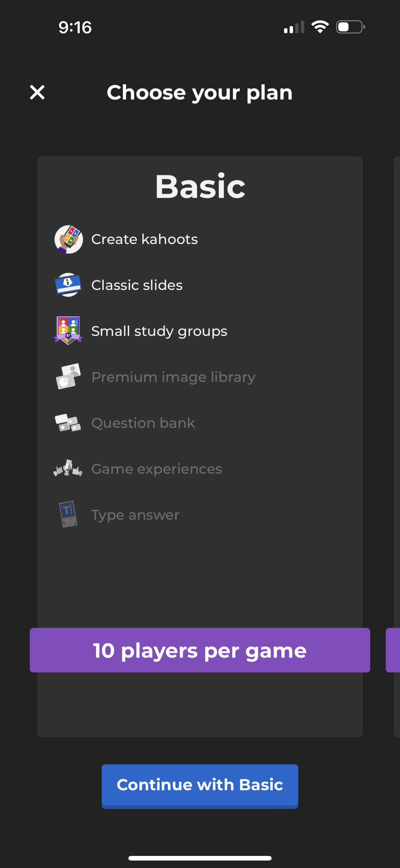Select the Create kahoots icon
This screenshot has width=400, height=868.
click(x=68, y=239)
